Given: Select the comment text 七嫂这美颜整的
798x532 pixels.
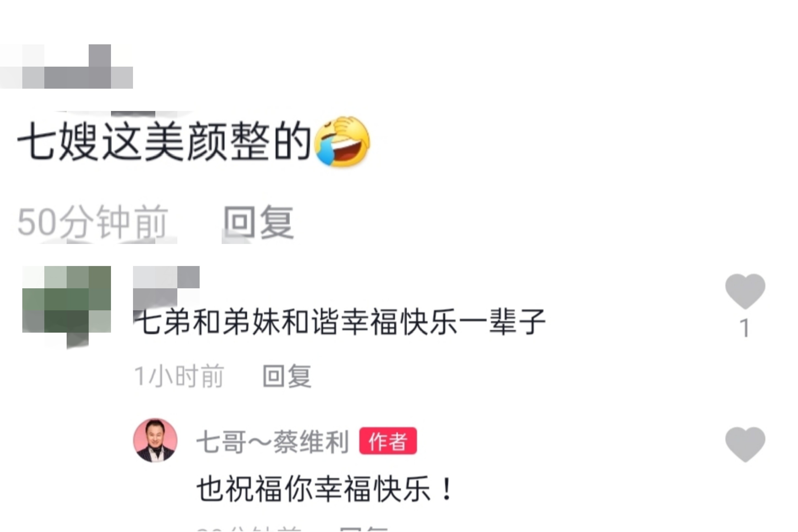Looking at the screenshot, I should [x=164, y=141].
